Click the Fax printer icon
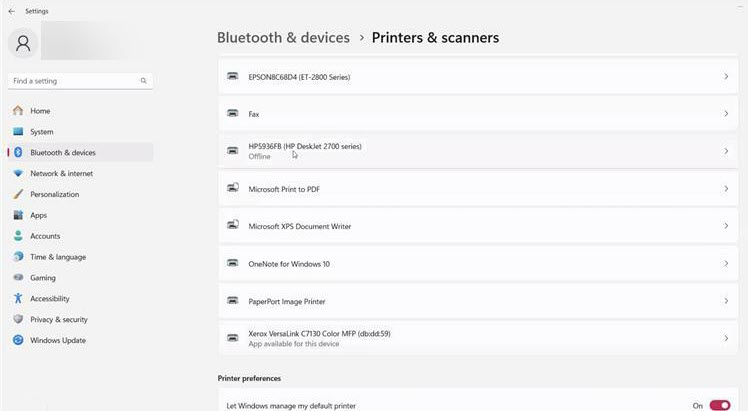748x411 pixels. click(233, 114)
